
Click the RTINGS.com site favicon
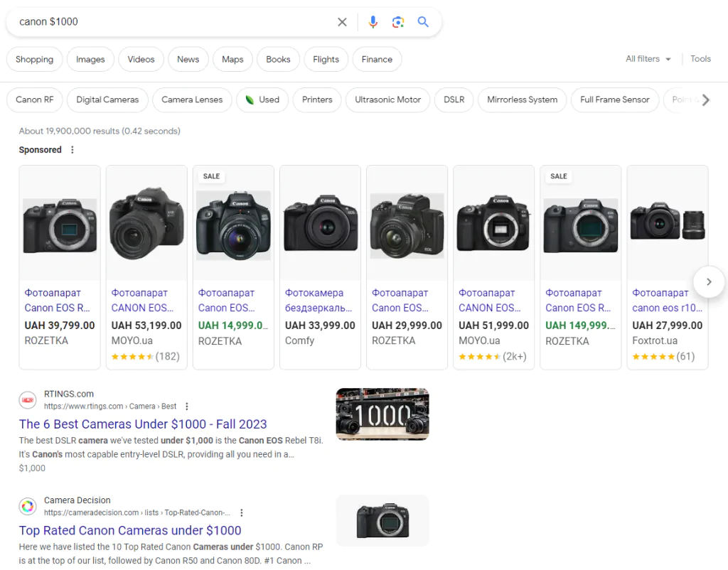point(28,400)
